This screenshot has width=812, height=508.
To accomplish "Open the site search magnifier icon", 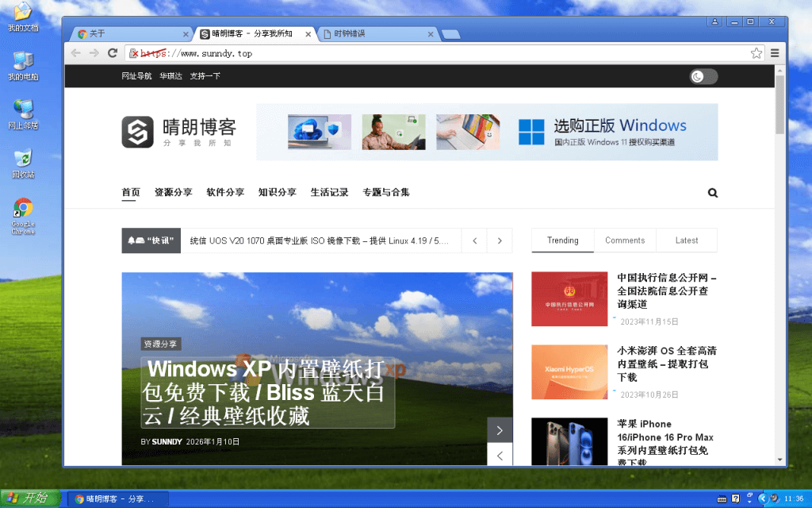I will [713, 193].
